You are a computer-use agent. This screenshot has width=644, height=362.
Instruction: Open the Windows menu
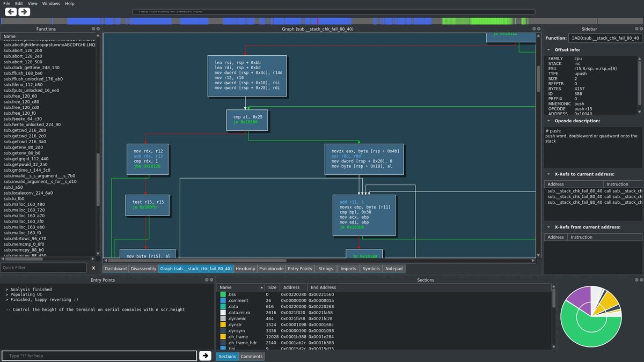coord(51,3)
